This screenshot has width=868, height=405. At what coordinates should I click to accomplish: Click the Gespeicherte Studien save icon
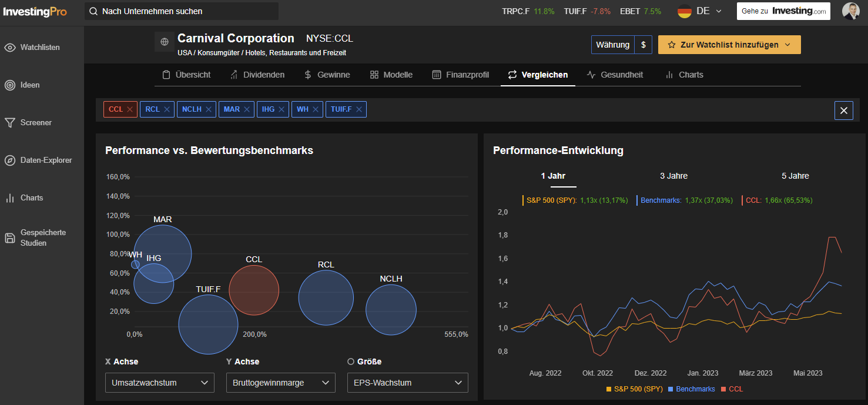(x=10, y=238)
